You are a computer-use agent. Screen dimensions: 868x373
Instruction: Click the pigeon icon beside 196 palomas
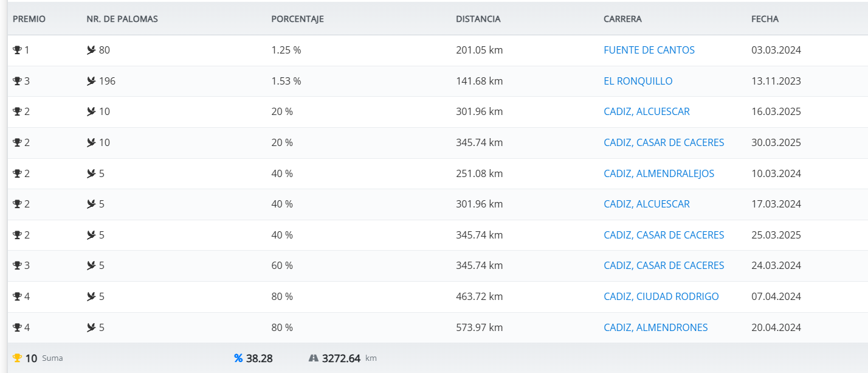(x=91, y=81)
